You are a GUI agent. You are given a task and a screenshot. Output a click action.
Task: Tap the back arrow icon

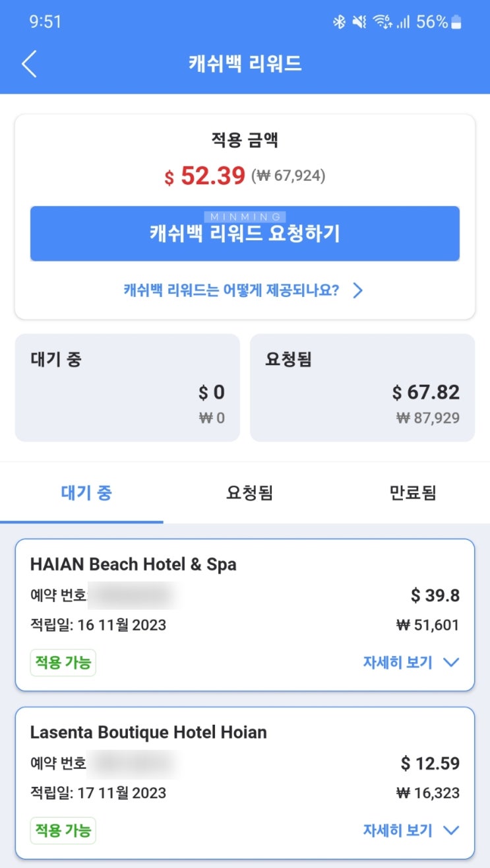click(x=29, y=64)
